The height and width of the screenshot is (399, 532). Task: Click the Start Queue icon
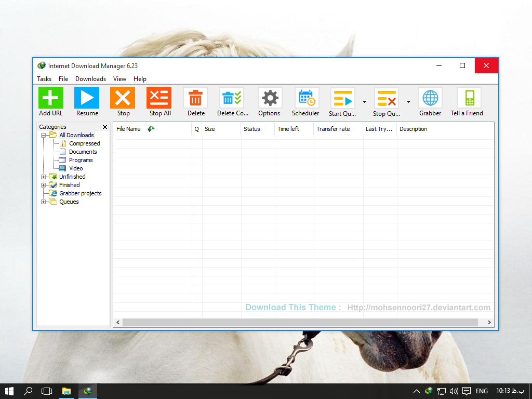click(343, 98)
